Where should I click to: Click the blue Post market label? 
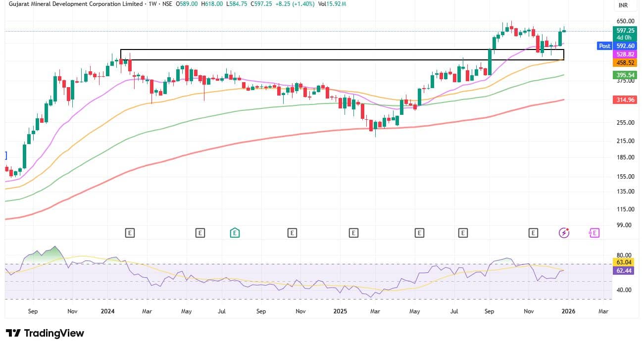tap(604, 46)
